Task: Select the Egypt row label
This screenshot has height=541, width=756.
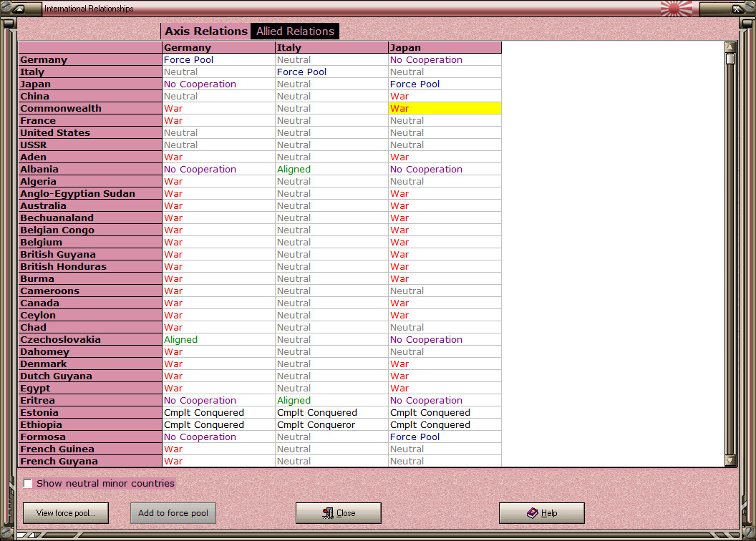Action: pos(90,389)
